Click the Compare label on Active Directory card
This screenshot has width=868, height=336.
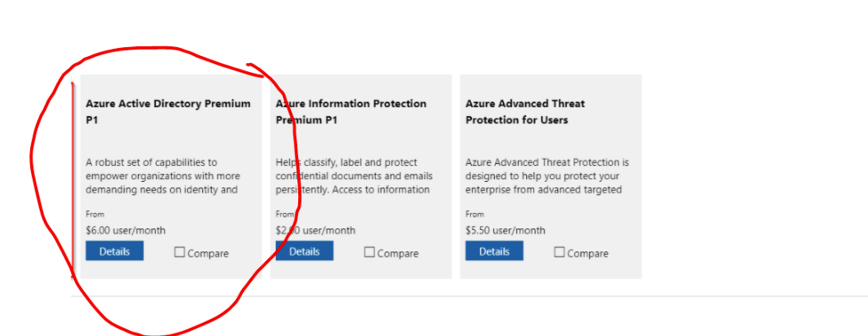click(207, 253)
